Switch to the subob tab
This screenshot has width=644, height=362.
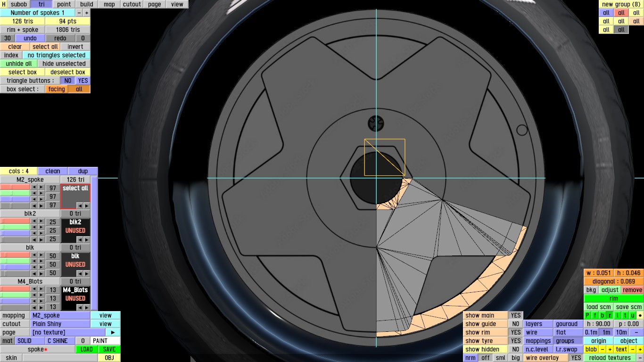[19, 4]
